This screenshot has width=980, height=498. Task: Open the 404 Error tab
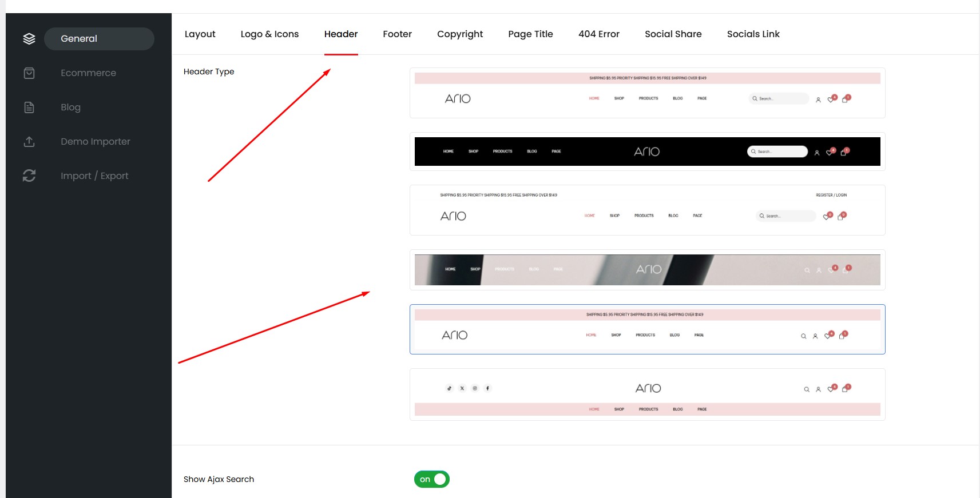tap(598, 34)
